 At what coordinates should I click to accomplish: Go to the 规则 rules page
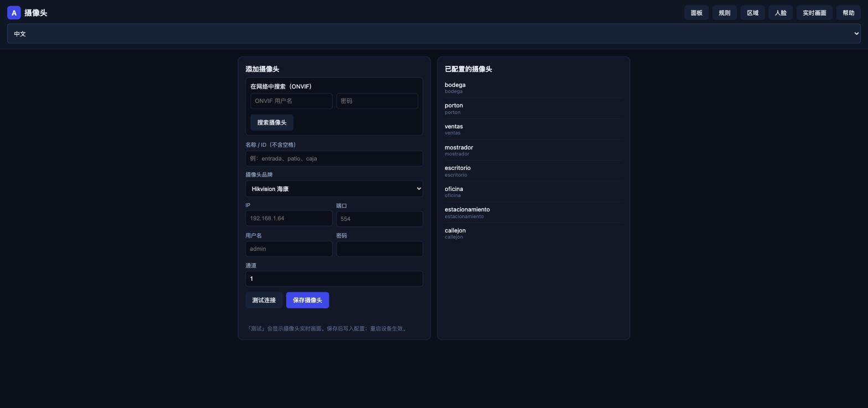[725, 13]
